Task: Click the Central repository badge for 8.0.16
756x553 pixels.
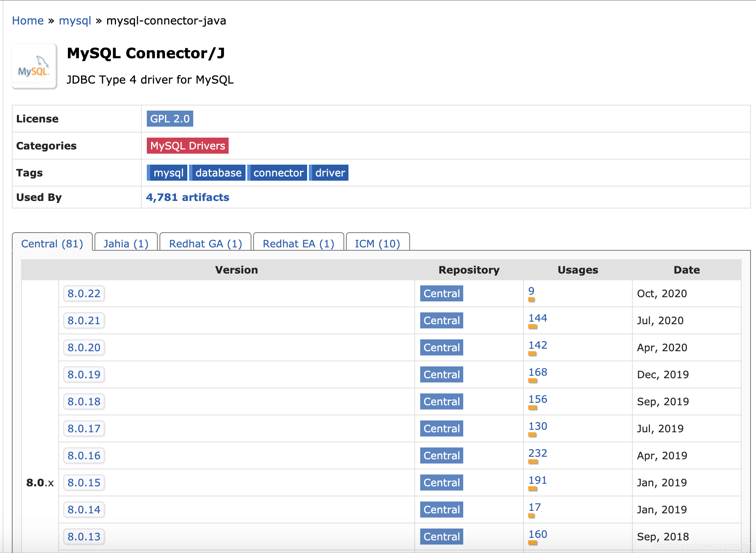Action: tap(442, 455)
